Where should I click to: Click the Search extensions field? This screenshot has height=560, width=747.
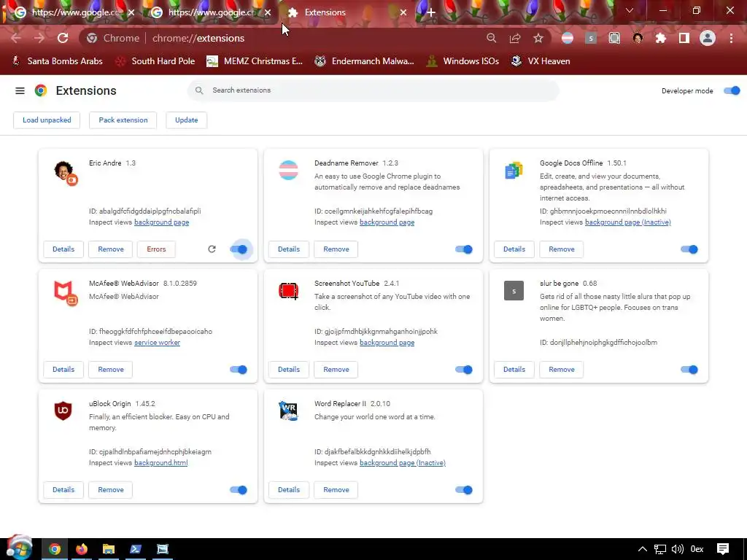(x=373, y=90)
